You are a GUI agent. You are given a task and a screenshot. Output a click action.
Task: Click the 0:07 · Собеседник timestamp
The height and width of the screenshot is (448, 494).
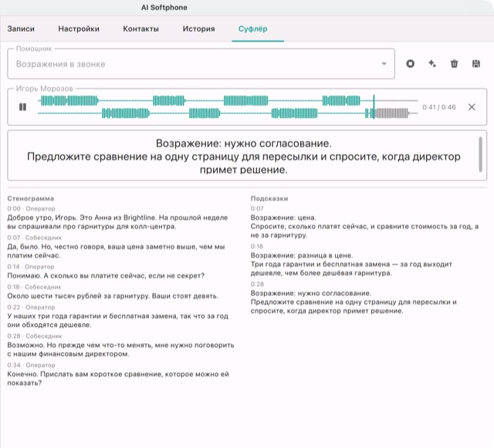tap(34, 237)
